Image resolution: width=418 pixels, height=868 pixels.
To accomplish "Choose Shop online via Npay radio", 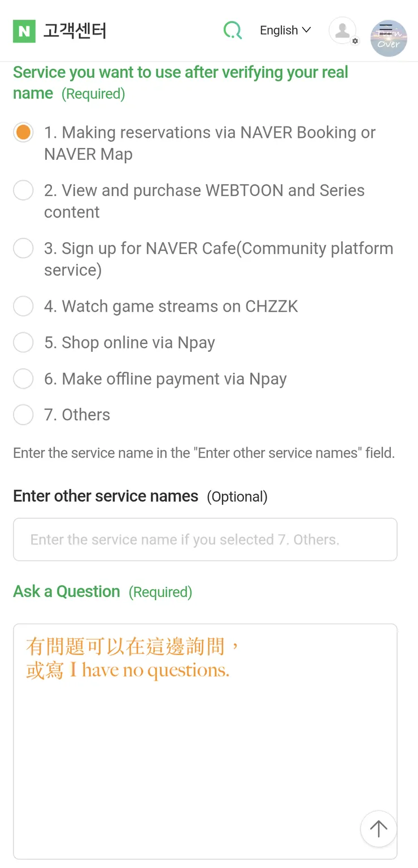I will [x=23, y=343].
